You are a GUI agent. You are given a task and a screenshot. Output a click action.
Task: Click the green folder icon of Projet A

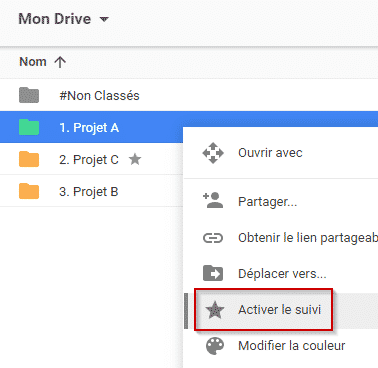click(x=29, y=127)
